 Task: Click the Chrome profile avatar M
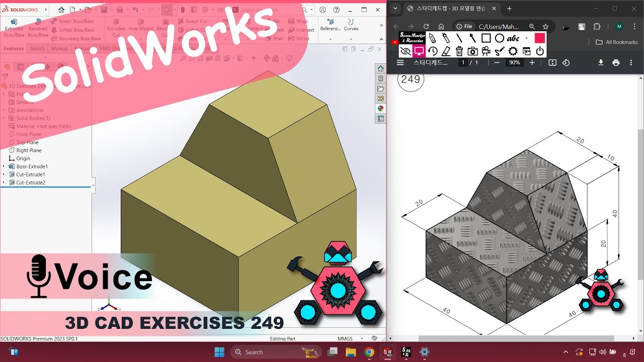(x=619, y=27)
